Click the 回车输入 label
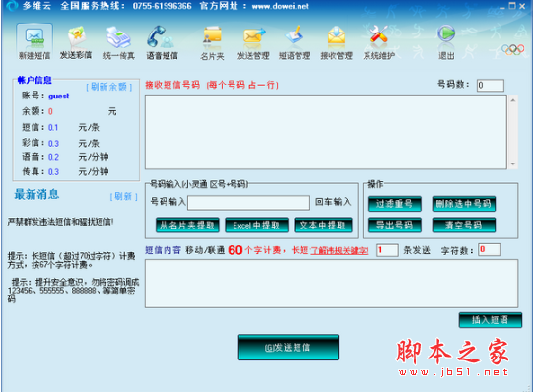The image size is (534, 392). (333, 202)
